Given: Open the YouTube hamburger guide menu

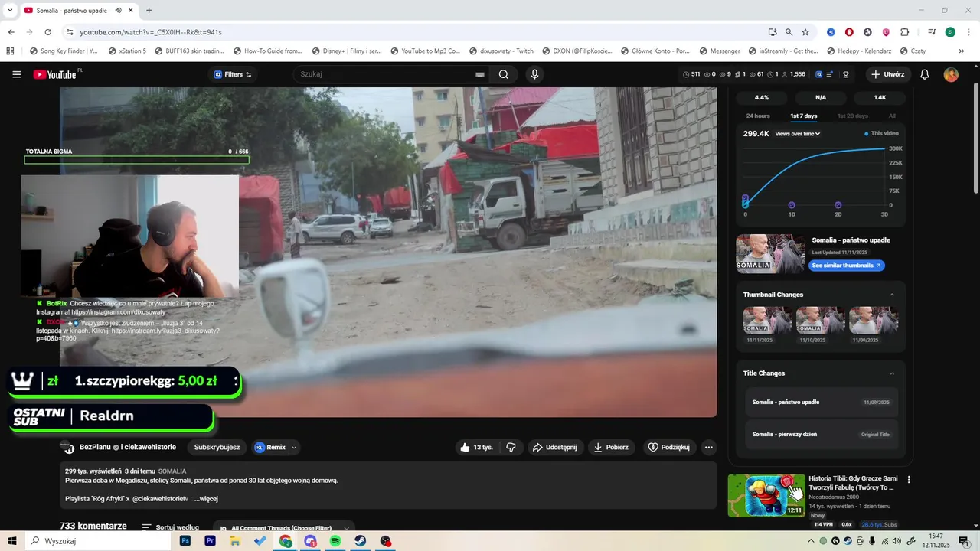Looking at the screenshot, I should point(17,74).
